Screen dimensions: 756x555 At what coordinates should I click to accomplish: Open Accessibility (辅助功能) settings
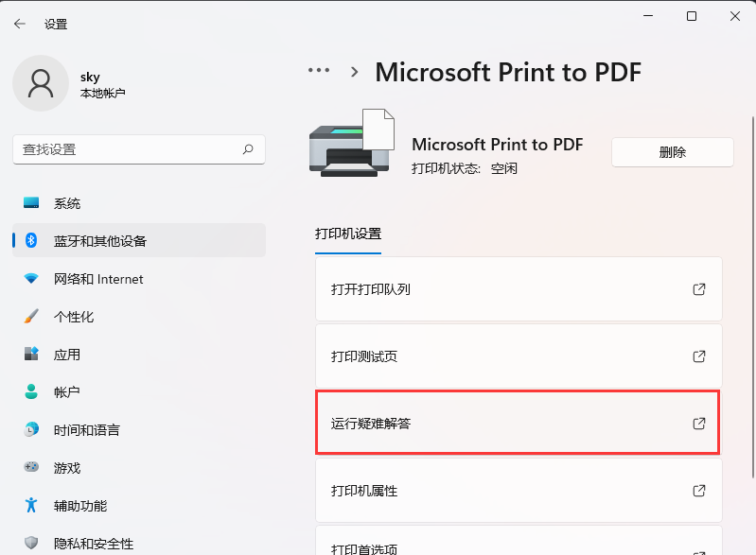[80, 506]
